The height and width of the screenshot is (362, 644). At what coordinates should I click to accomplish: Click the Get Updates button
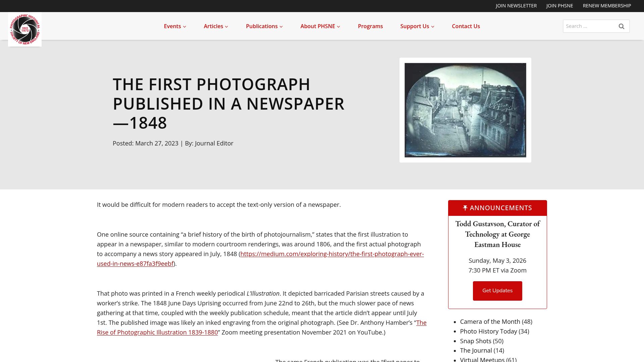[497, 291]
